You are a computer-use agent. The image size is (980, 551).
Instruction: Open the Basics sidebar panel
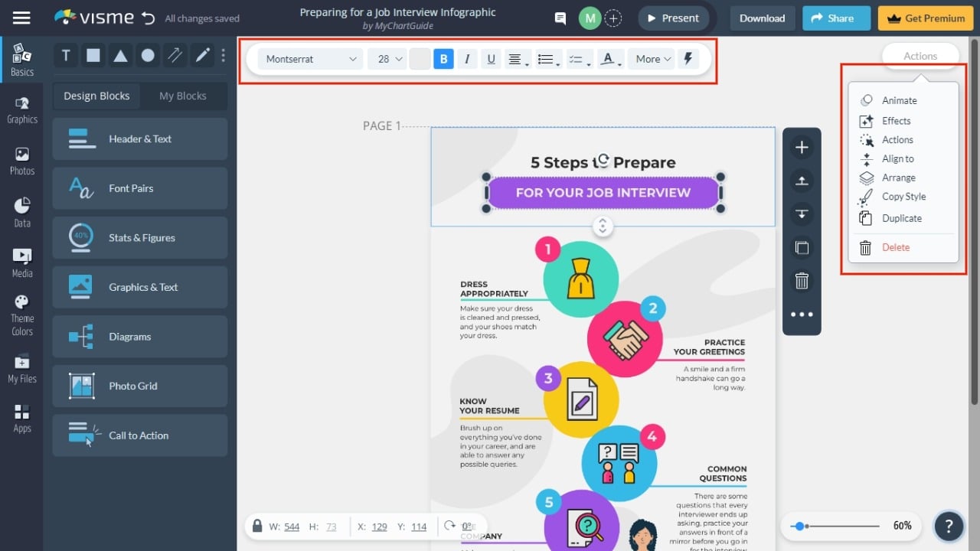(21, 60)
